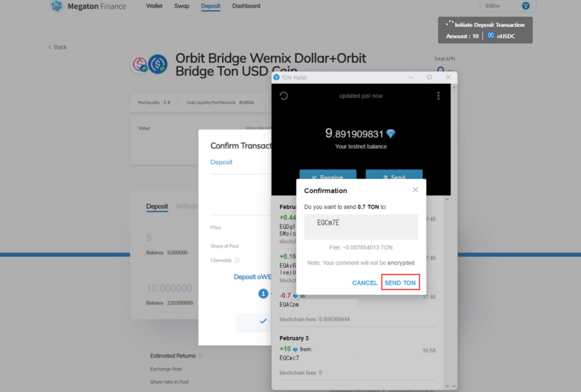Click the EQDw wallet address button
This screenshot has height=392, width=581.
click(x=507, y=5)
